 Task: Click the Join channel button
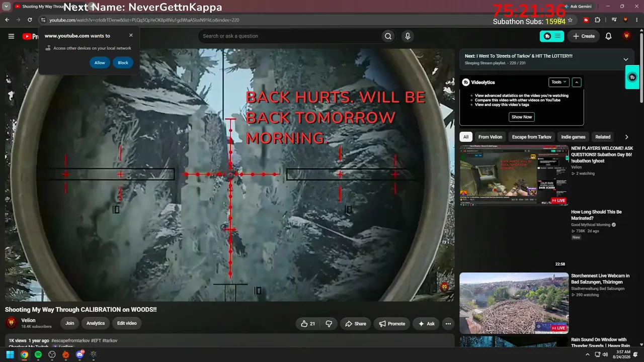[69, 323]
